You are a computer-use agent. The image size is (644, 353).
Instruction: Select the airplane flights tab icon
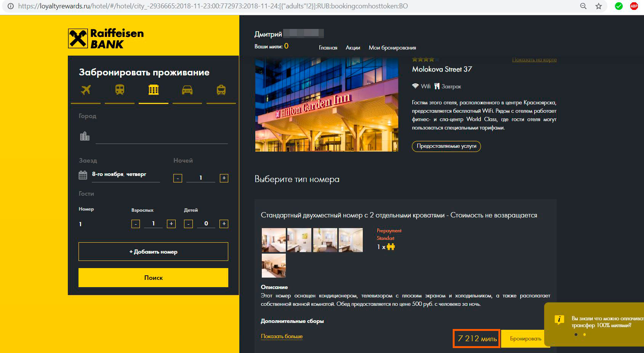(86, 90)
